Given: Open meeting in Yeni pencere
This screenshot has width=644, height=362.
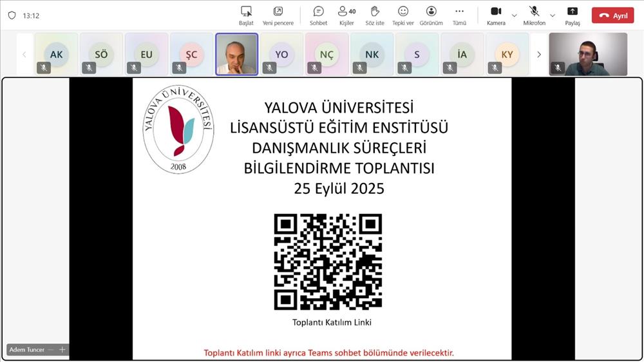Looking at the screenshot, I should coord(278,15).
